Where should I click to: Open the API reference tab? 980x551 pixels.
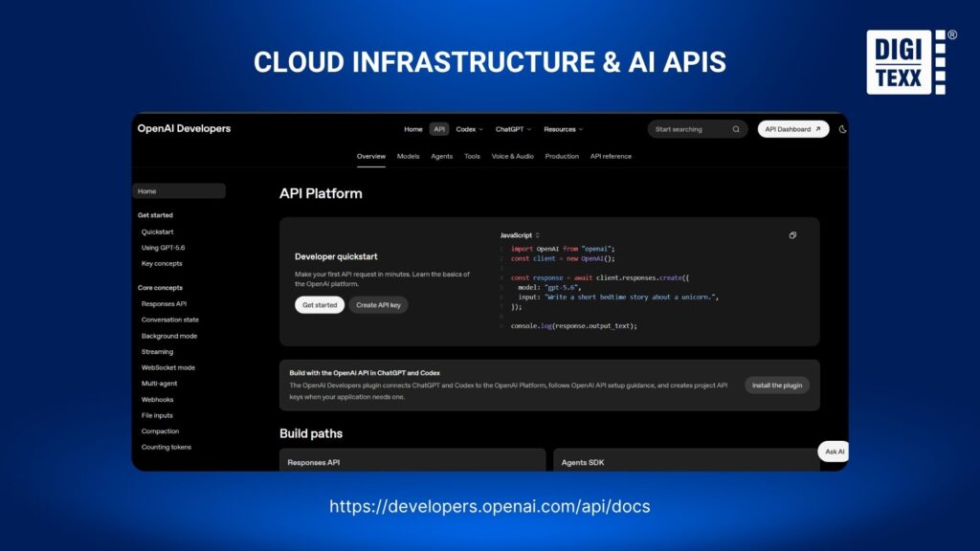pyautogui.click(x=611, y=156)
